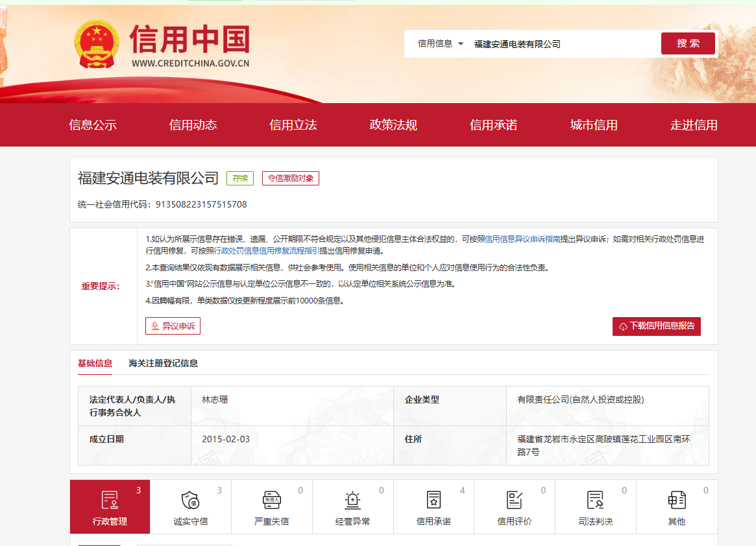This screenshot has width=756, height=546.
Task: Go to 城市信用 in navigation bar
Action: click(x=594, y=125)
